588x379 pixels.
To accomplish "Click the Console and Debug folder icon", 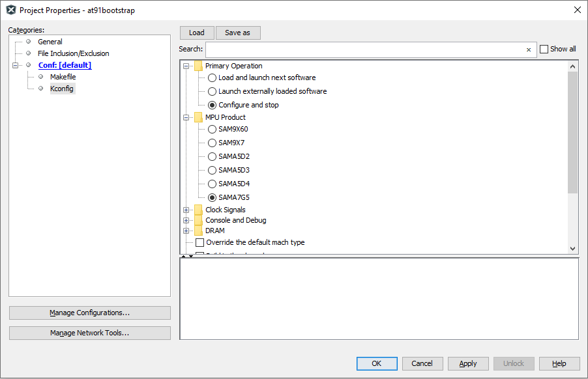I will click(198, 220).
